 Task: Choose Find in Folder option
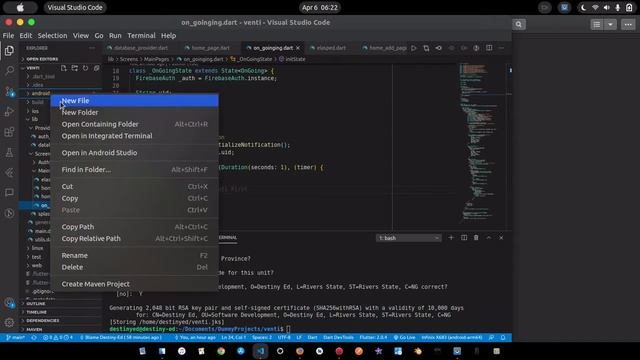click(x=134, y=169)
